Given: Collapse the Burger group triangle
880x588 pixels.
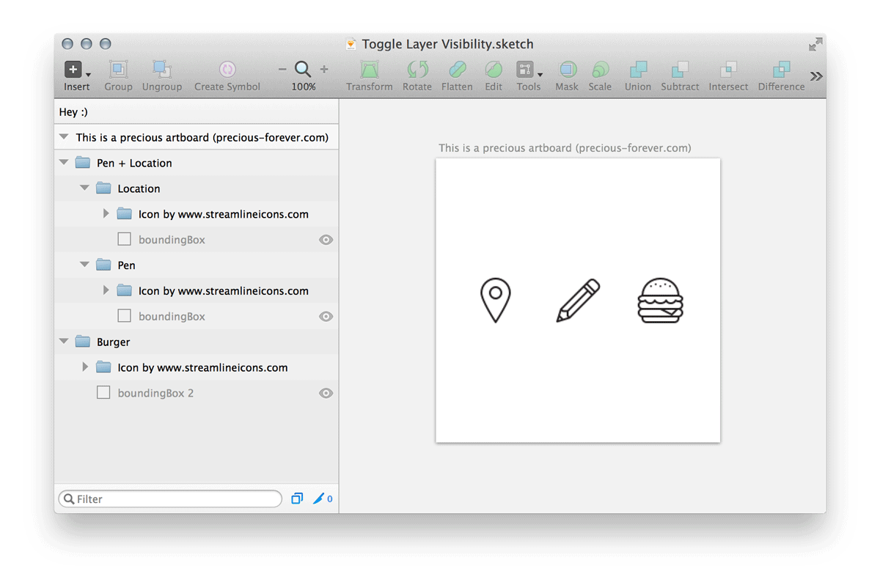Looking at the screenshot, I should [64, 342].
